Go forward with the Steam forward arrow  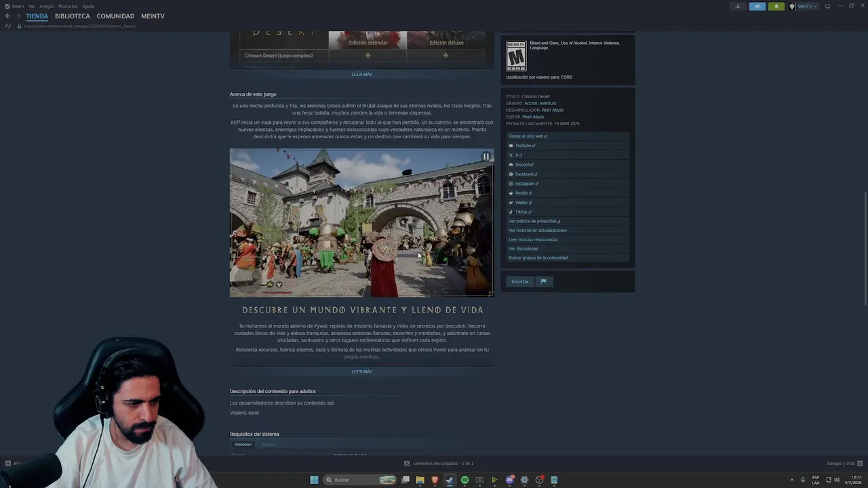point(18,16)
